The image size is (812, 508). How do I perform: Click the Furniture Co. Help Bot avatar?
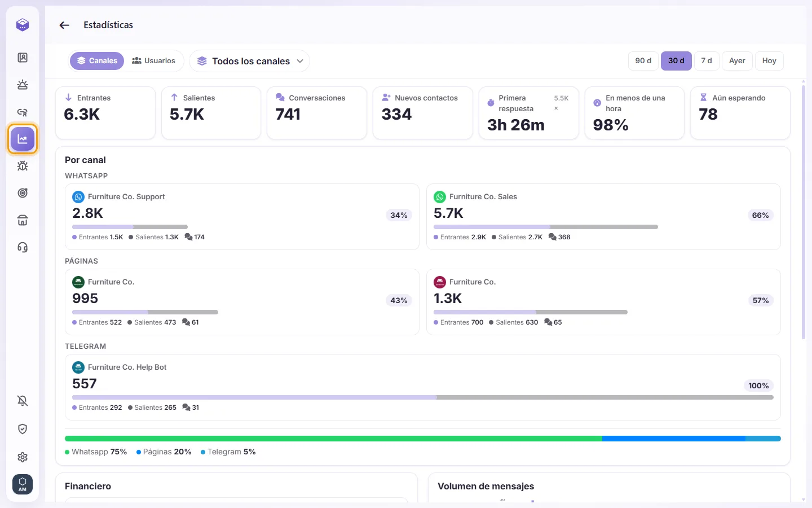(78, 367)
